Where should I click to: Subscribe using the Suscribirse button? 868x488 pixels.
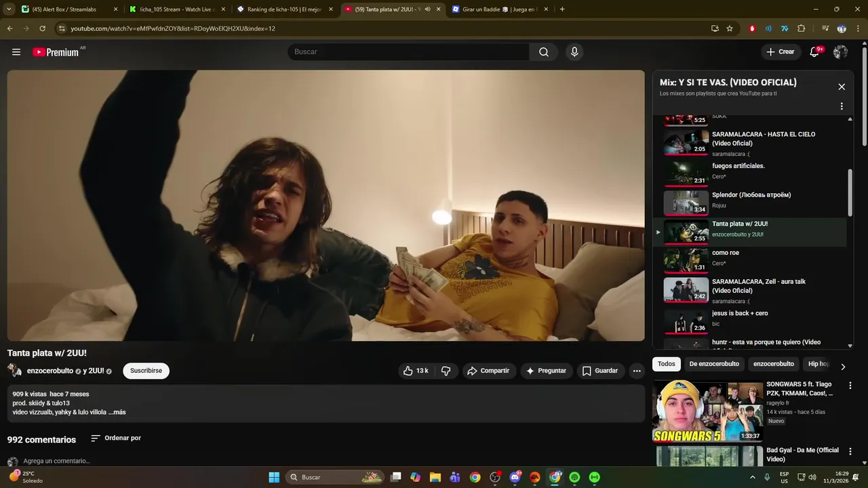(146, 371)
